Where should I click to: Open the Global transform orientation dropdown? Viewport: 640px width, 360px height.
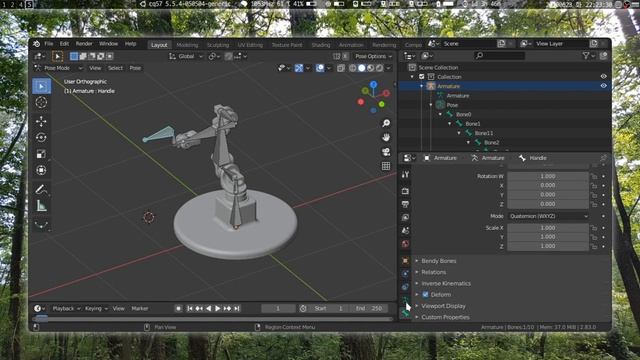[x=186, y=56]
